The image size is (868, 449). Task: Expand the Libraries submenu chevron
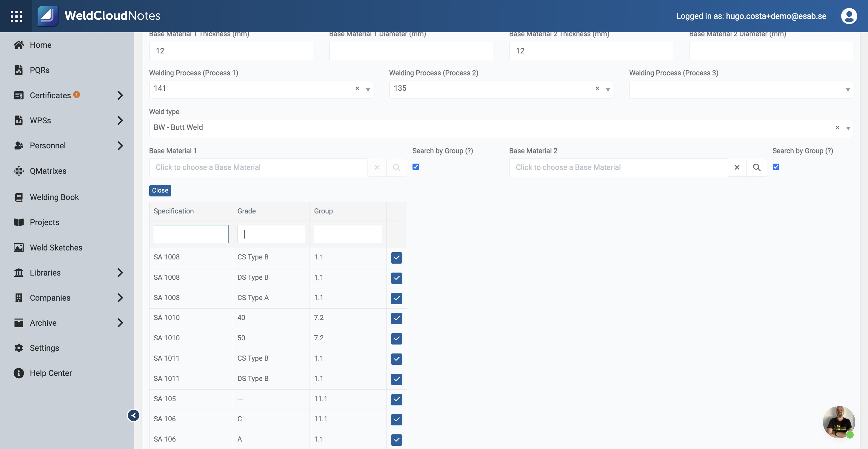pyautogui.click(x=120, y=272)
